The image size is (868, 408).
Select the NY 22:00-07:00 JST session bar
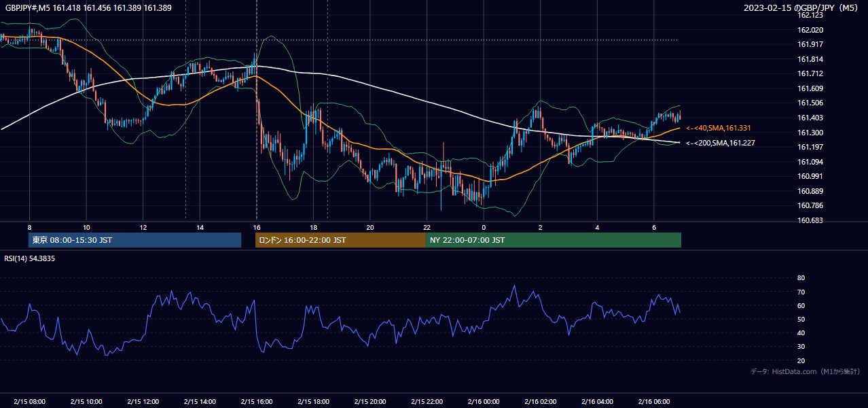[554, 240]
